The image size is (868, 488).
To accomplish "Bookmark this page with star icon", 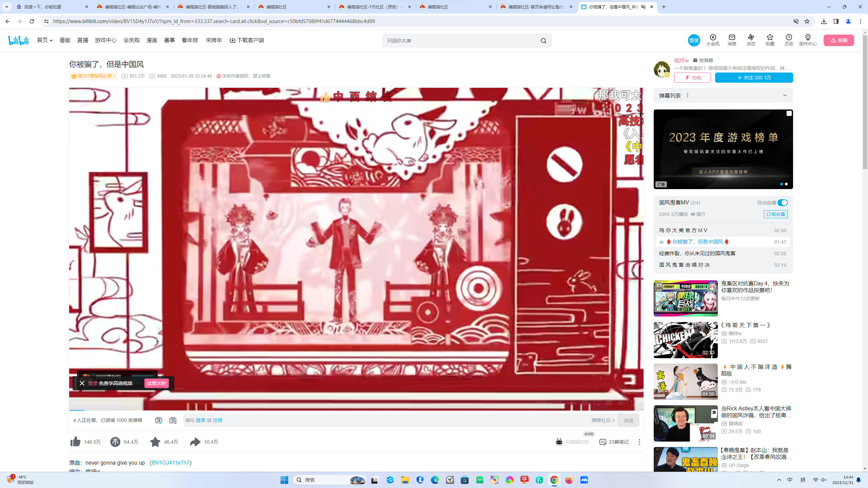I will (807, 21).
